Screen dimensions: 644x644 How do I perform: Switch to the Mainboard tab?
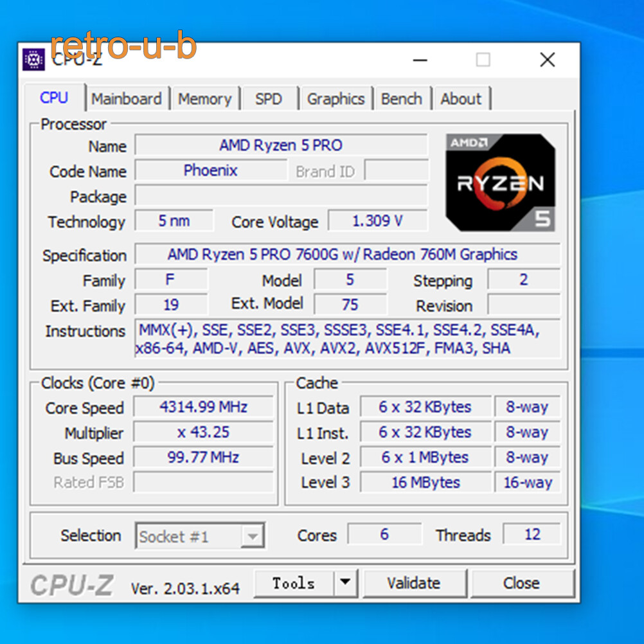(127, 98)
